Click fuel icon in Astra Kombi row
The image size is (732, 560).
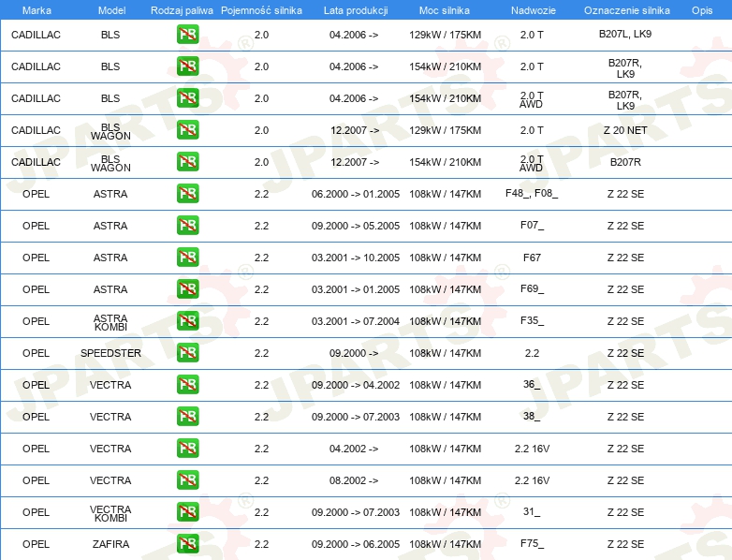[x=187, y=321]
